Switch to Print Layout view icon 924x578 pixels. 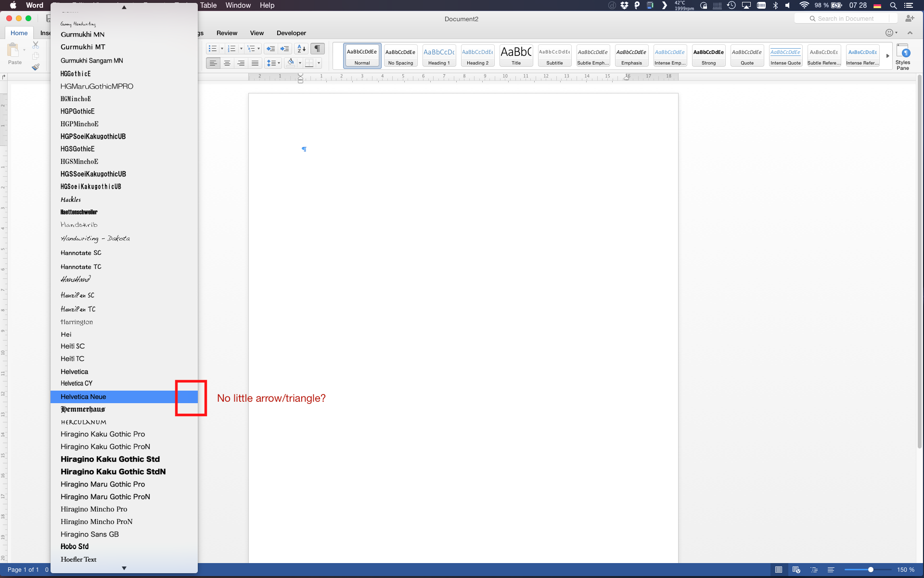(x=778, y=570)
